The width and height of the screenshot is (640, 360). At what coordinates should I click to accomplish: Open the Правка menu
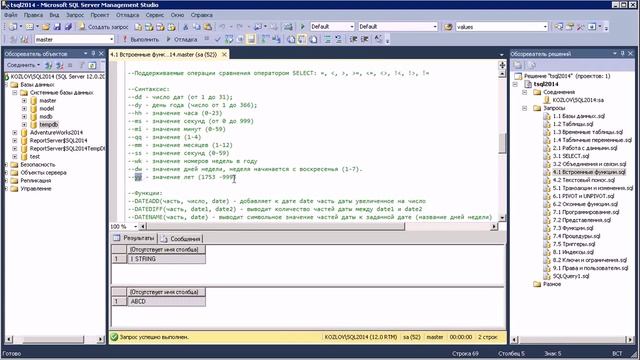[x=33, y=15]
